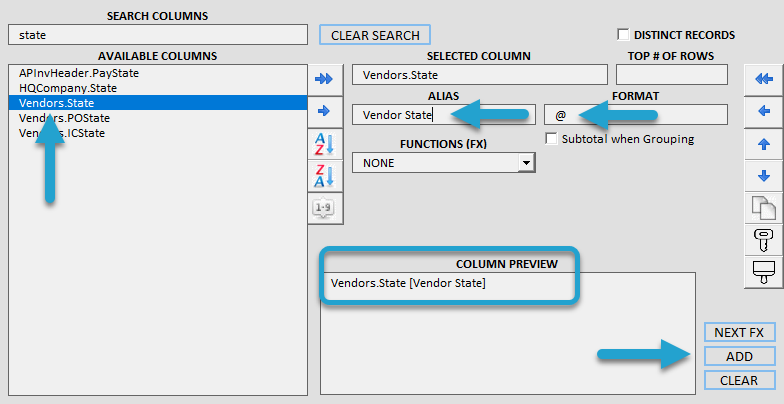This screenshot has height=404, width=784.
Task: Select the highlighted Vendors.State row
Action: [158, 103]
